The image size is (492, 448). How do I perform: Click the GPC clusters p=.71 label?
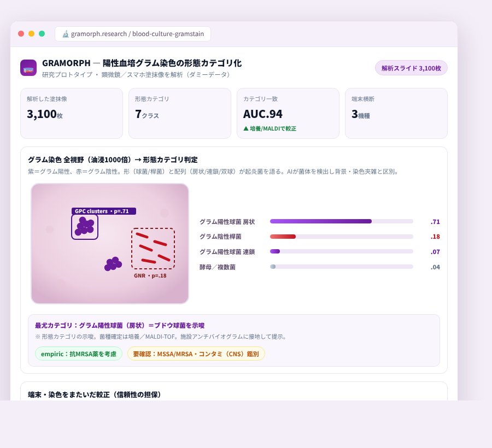click(104, 211)
